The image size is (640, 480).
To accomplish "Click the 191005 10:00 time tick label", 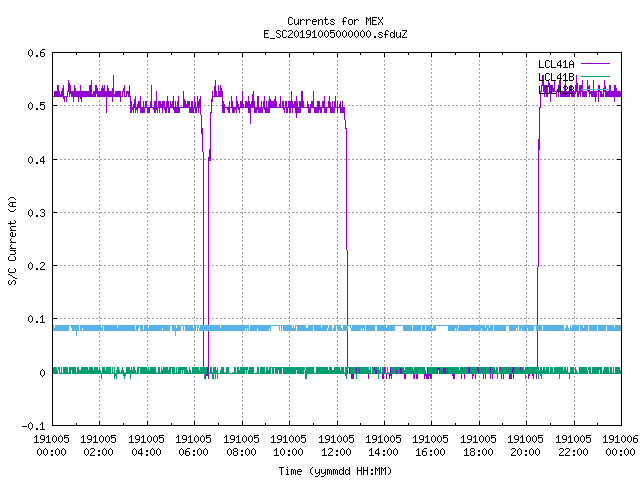I will pos(289,446).
